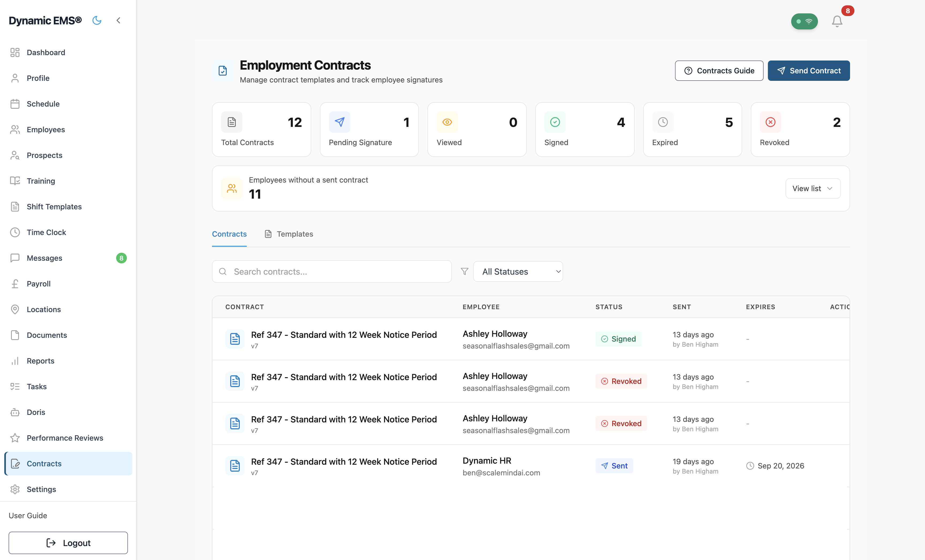
Task: Click the Locations pin icon
Action: [x=15, y=310]
